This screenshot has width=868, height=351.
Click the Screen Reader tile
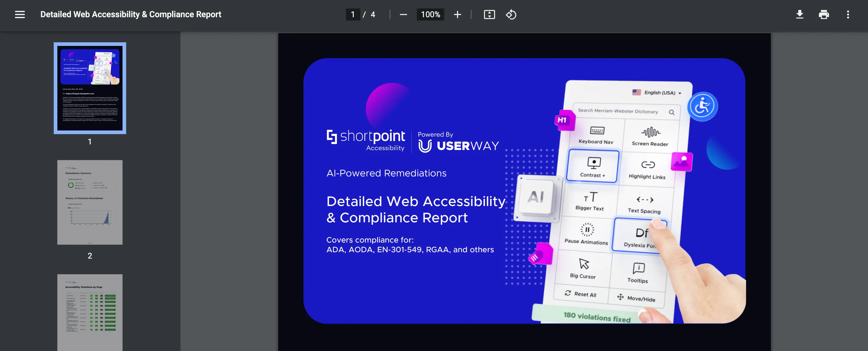coord(650,137)
